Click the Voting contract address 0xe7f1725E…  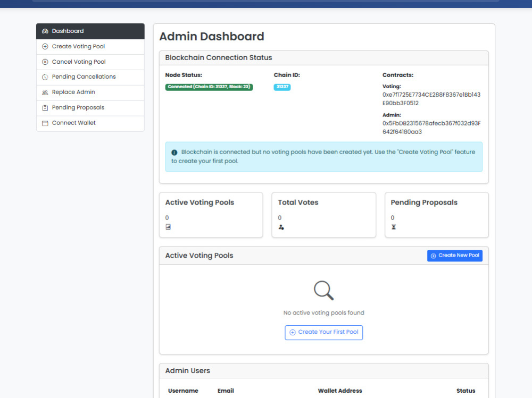tap(431, 99)
